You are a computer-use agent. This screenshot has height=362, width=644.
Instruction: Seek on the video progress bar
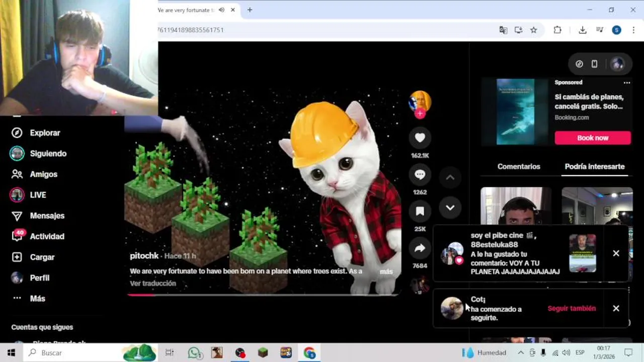pyautogui.click(x=263, y=295)
